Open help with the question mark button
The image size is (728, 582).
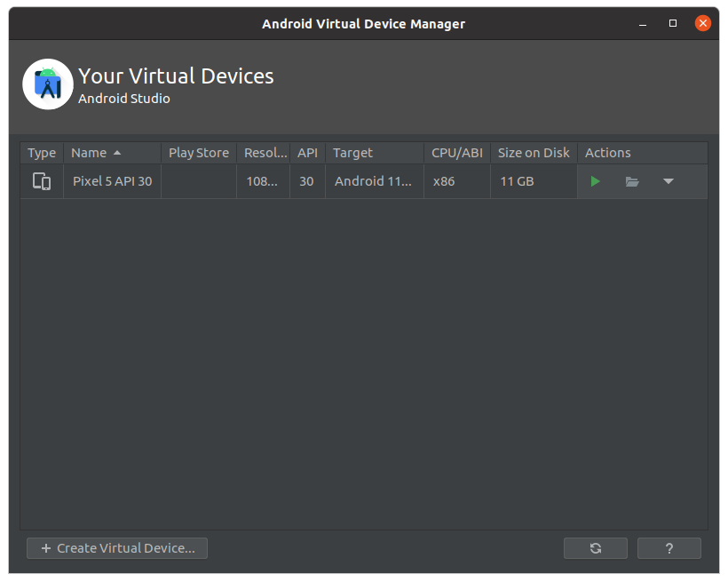tap(669, 548)
